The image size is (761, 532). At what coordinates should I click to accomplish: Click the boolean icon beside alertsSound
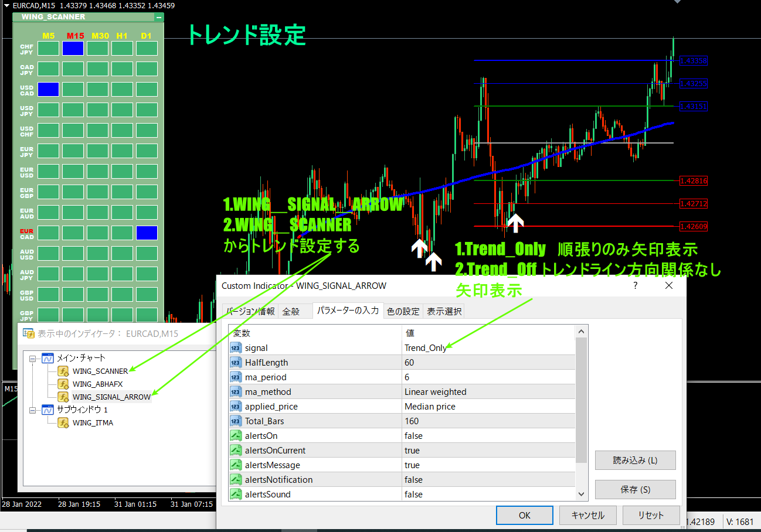(x=236, y=495)
